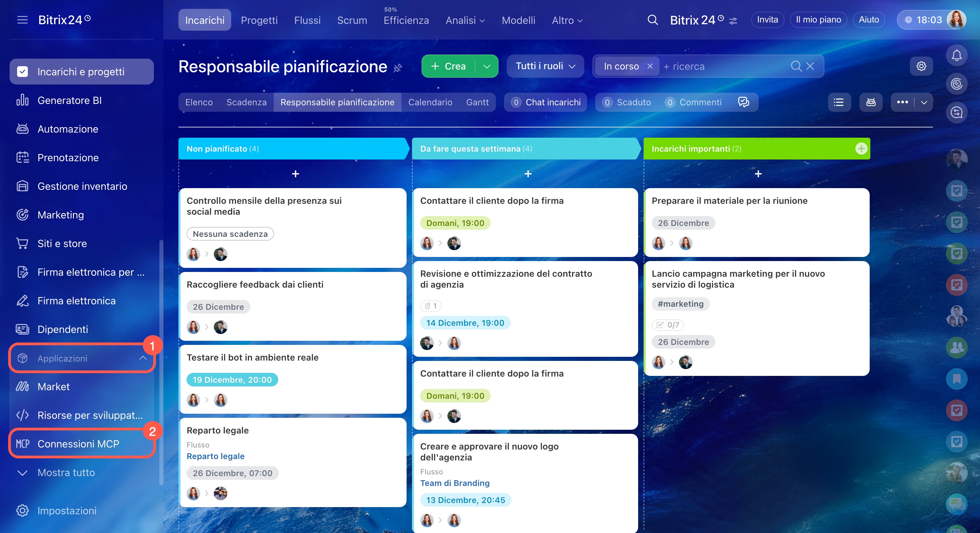Image resolution: width=980 pixels, height=533 pixels.
Task: Open the Tutti i ruoli dropdown
Action: [545, 66]
